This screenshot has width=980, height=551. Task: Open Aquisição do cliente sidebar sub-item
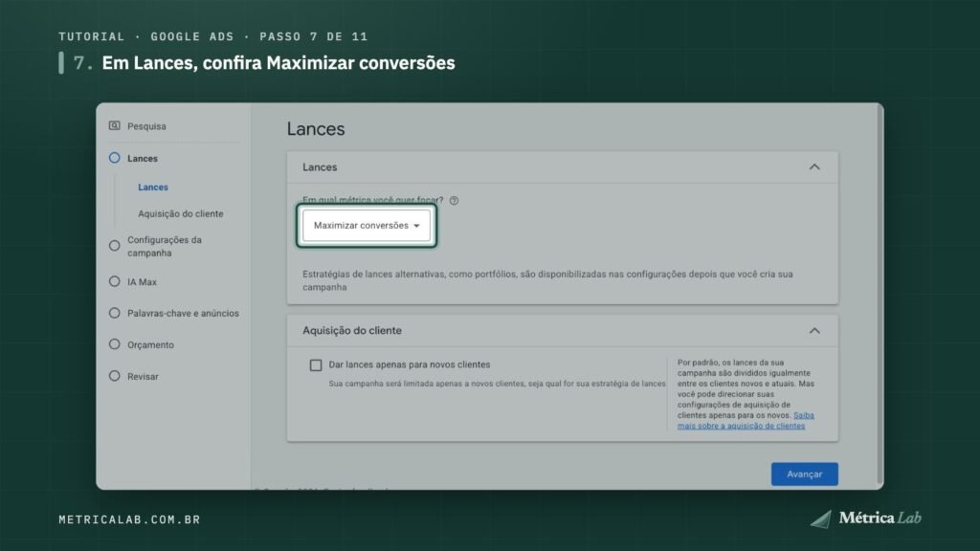pos(181,213)
